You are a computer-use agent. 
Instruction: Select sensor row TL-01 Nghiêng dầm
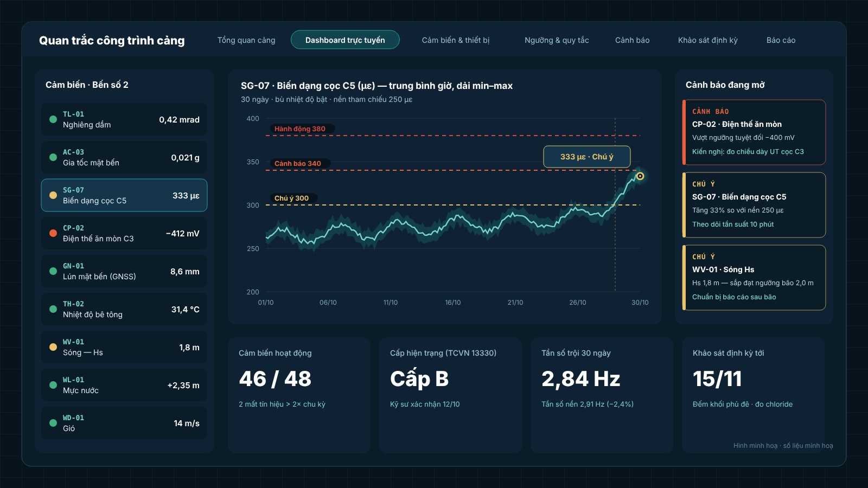[x=124, y=119]
